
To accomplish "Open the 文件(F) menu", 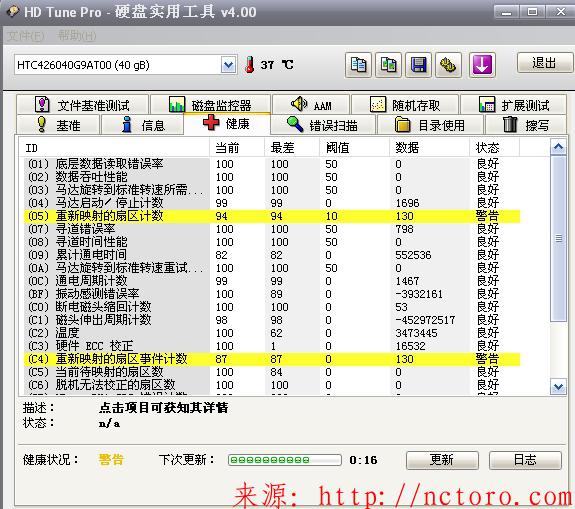I will (26, 36).
